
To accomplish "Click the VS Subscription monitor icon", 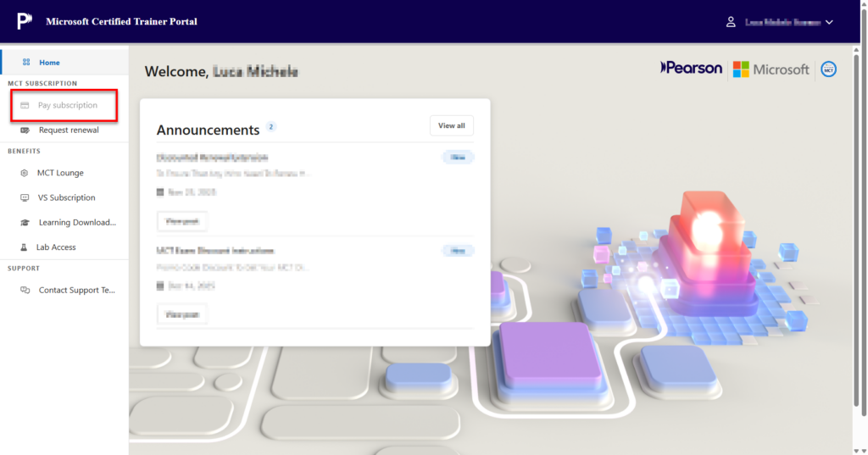I will pyautogui.click(x=25, y=197).
